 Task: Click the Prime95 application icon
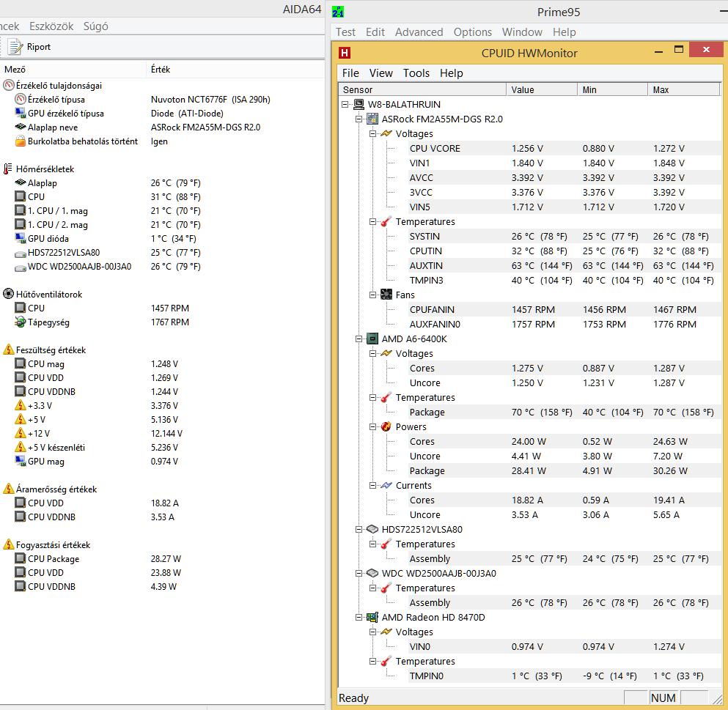click(338, 12)
